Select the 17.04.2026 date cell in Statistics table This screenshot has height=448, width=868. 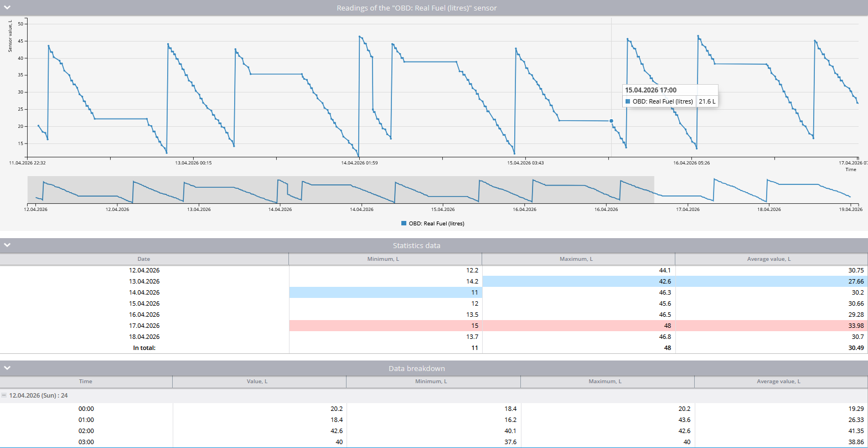coord(144,326)
